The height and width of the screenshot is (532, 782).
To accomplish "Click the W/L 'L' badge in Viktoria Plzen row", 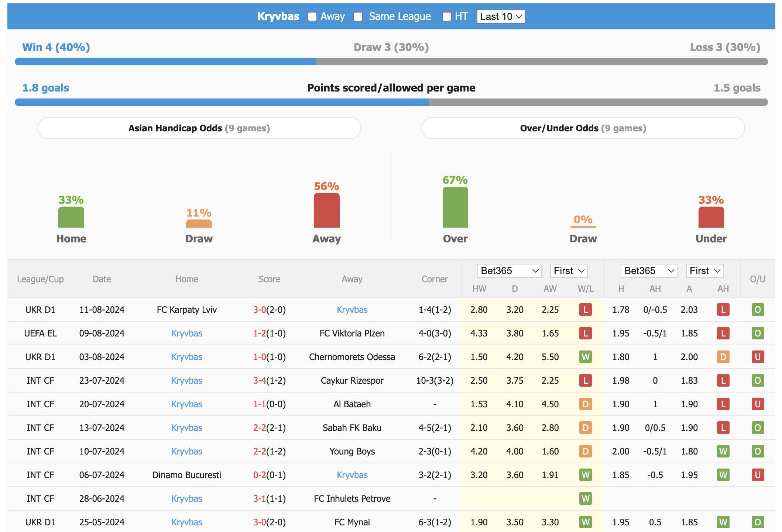I will point(586,333).
